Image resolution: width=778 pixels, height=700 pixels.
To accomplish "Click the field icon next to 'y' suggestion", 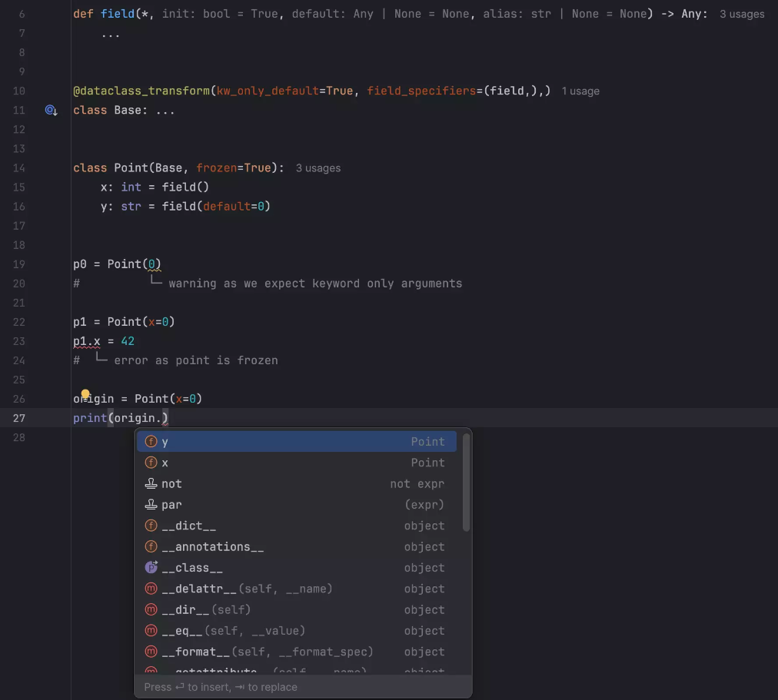I will pos(151,441).
